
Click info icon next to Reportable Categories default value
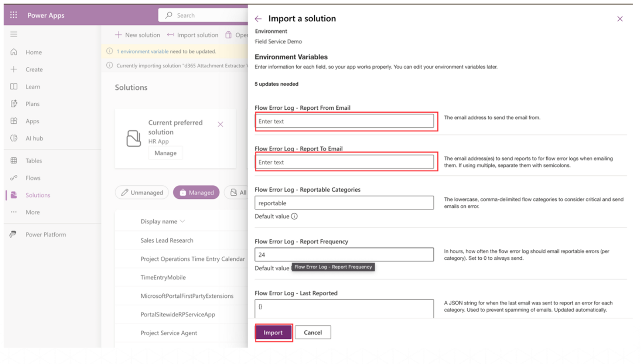pyautogui.click(x=294, y=216)
